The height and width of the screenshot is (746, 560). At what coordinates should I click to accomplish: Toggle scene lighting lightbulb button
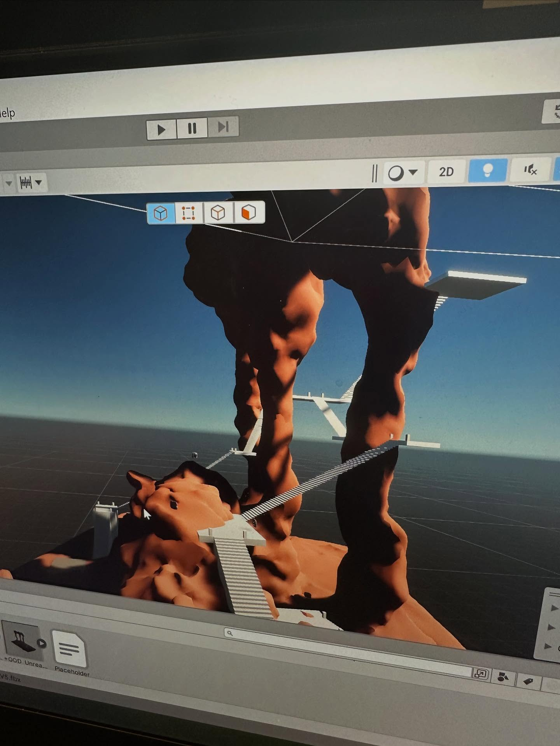(488, 170)
